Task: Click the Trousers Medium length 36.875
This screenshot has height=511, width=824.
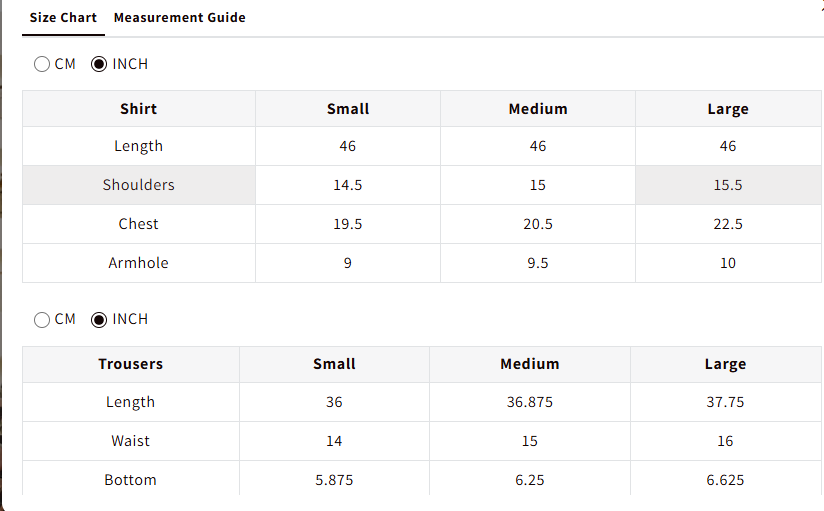Action: [530, 402]
